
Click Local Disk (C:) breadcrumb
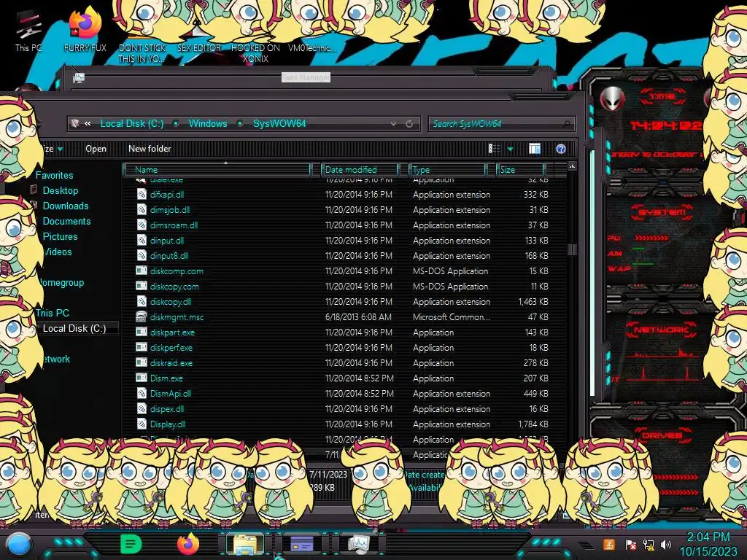132,124
